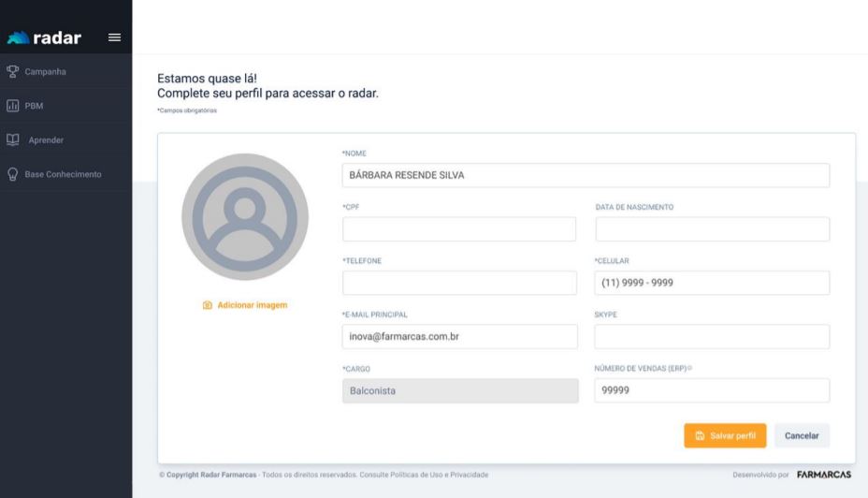
Task: Toggle the hamburger menu icon
Action: 115,37
